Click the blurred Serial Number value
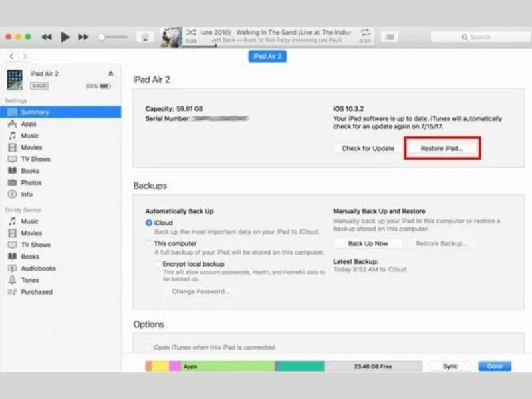 click(221, 118)
